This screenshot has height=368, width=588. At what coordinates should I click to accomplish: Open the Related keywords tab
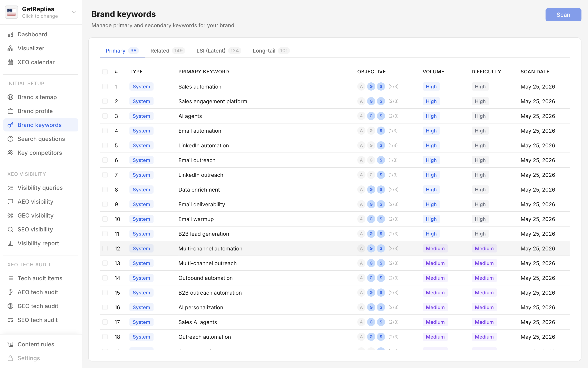click(168, 51)
